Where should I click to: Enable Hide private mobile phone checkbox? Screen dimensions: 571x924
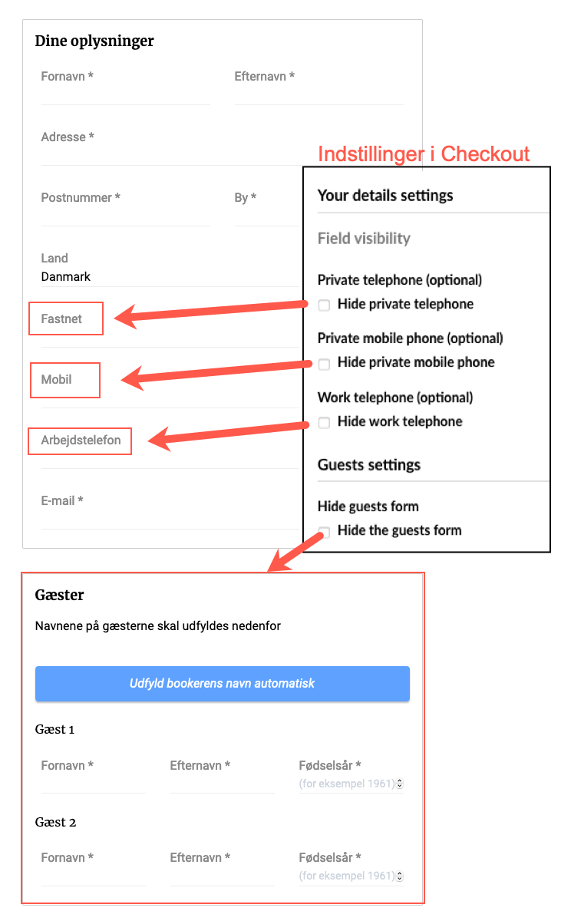[324, 363]
